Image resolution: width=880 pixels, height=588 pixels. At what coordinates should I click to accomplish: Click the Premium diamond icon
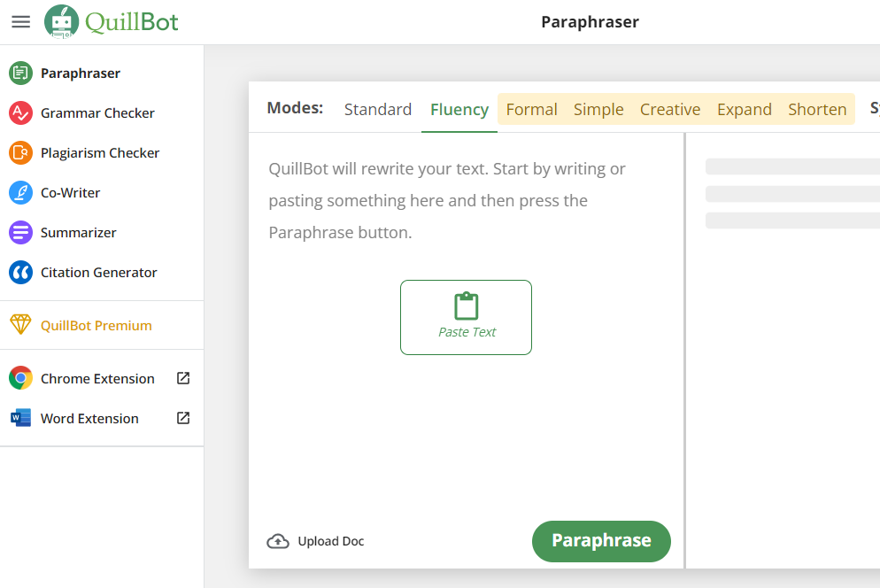pos(20,325)
